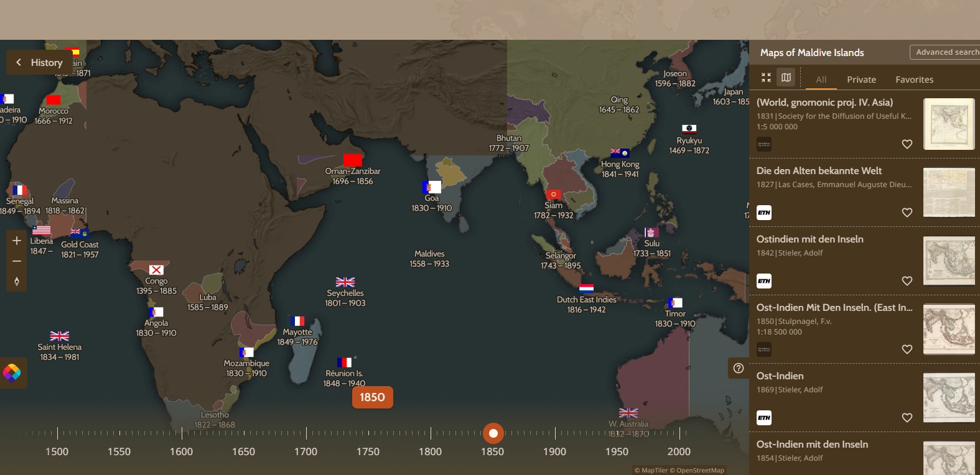This screenshot has height=475, width=980.
Task: Zoom out with the minus map control
Action: pos(17,261)
